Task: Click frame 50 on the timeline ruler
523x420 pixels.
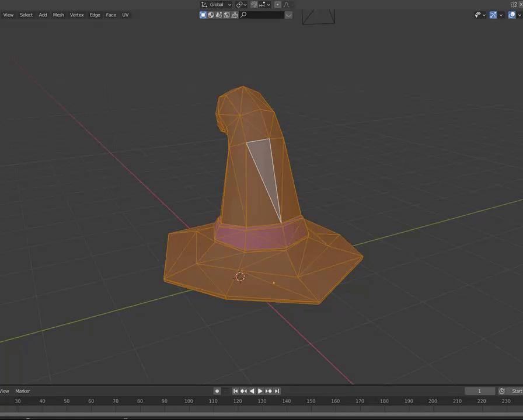Action: 67,401
